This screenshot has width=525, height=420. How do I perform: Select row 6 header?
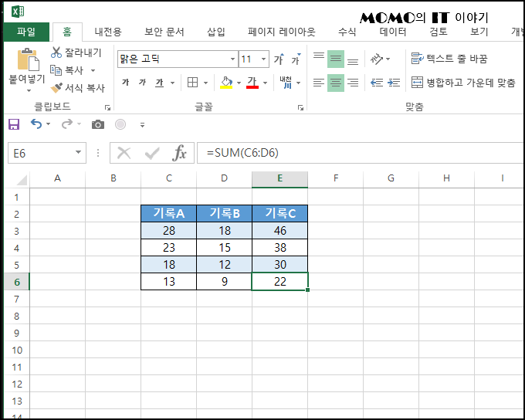coord(17,282)
